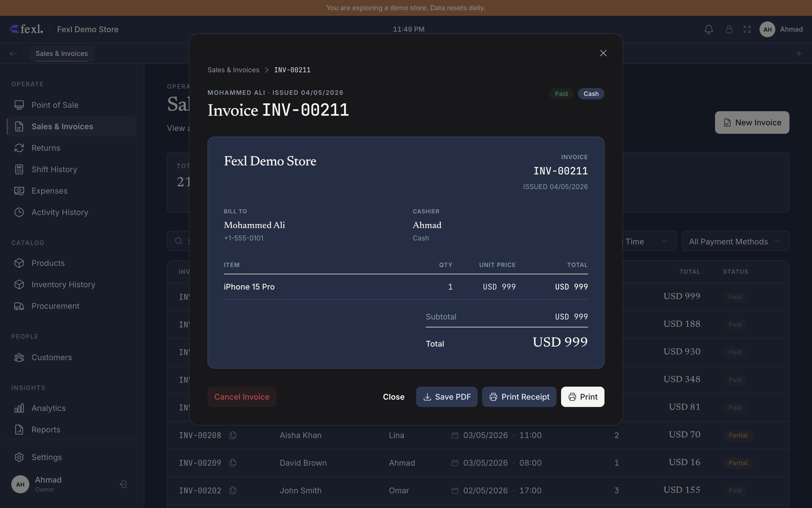Click Print Receipt button
The image size is (812, 508).
pyautogui.click(x=519, y=397)
